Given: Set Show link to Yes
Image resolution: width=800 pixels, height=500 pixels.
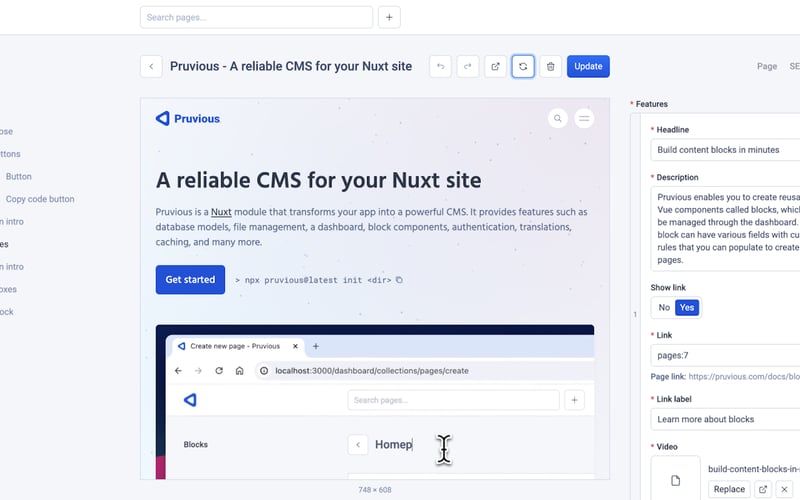Looking at the screenshot, I should [687, 308].
